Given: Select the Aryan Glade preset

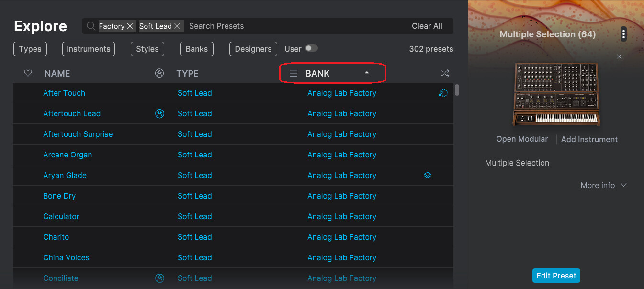Looking at the screenshot, I should [x=65, y=176].
